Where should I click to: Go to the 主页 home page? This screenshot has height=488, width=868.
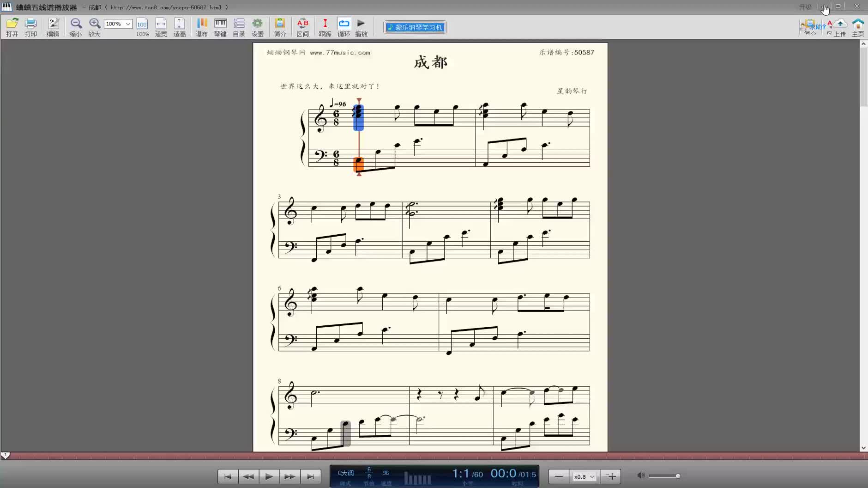tap(858, 28)
